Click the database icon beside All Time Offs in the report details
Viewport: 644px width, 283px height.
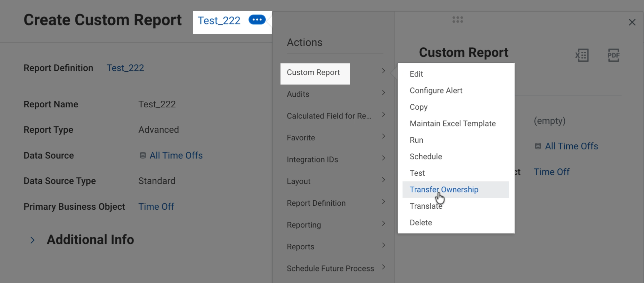pyautogui.click(x=143, y=155)
